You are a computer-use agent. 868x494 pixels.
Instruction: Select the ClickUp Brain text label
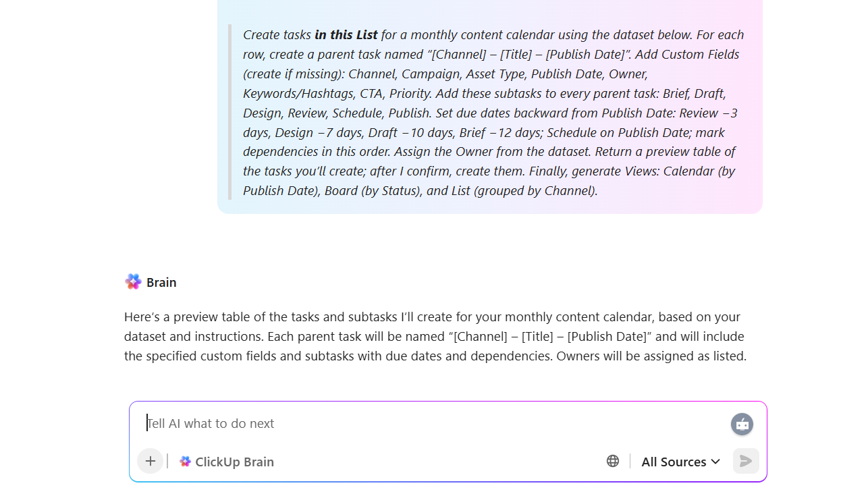pos(234,461)
